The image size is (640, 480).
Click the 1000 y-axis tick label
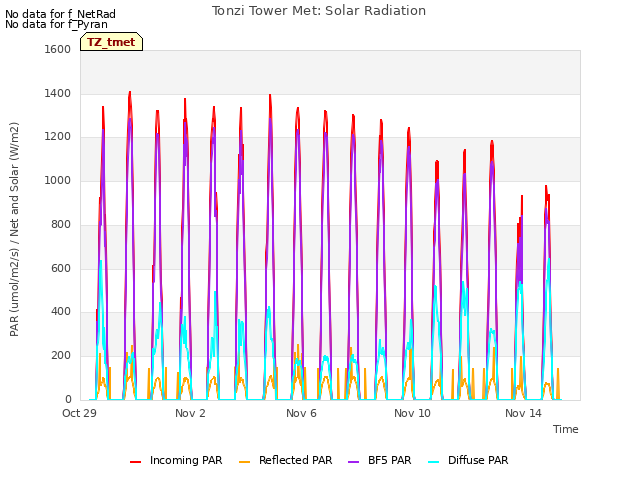click(58, 180)
